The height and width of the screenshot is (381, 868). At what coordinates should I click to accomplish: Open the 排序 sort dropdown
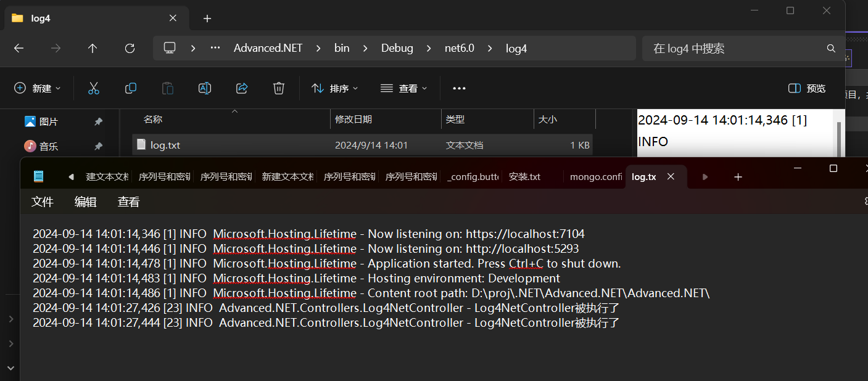coord(335,88)
